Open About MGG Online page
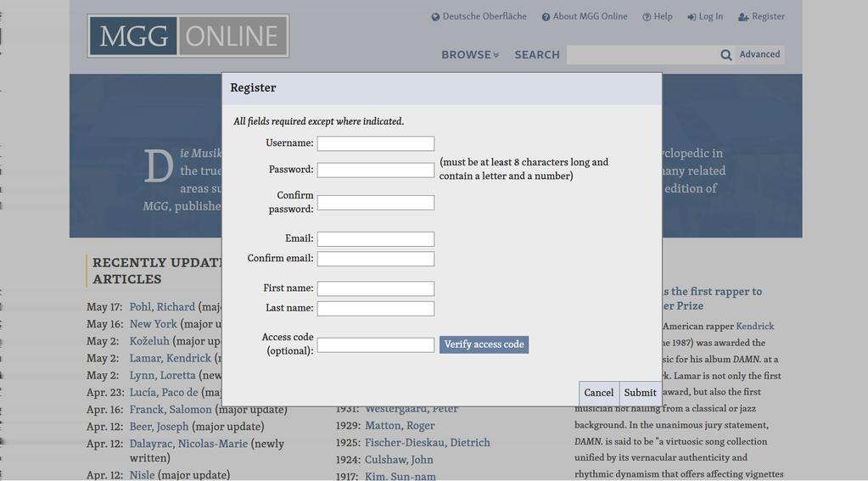This screenshot has height=481, width=868. click(x=590, y=17)
